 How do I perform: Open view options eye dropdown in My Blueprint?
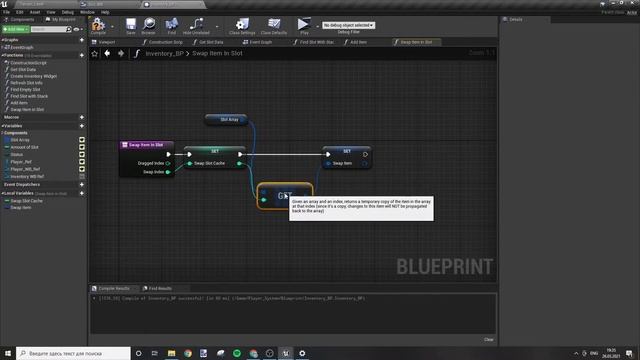(x=78, y=29)
